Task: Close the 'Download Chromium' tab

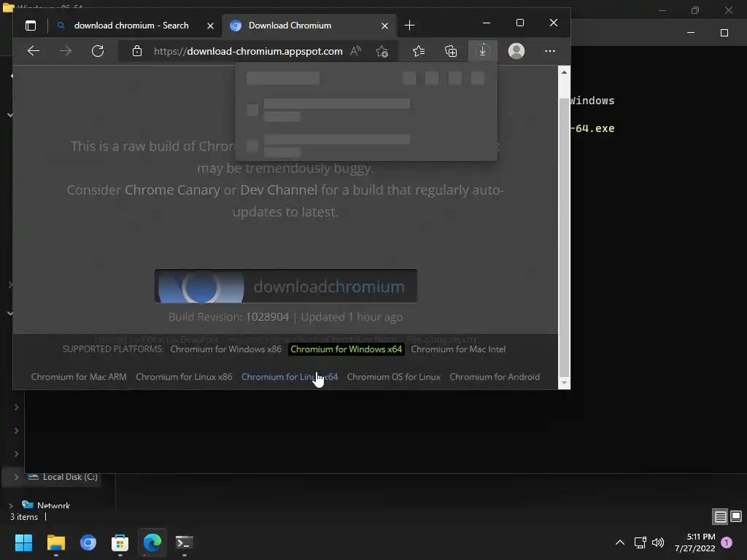Action: tap(384, 26)
